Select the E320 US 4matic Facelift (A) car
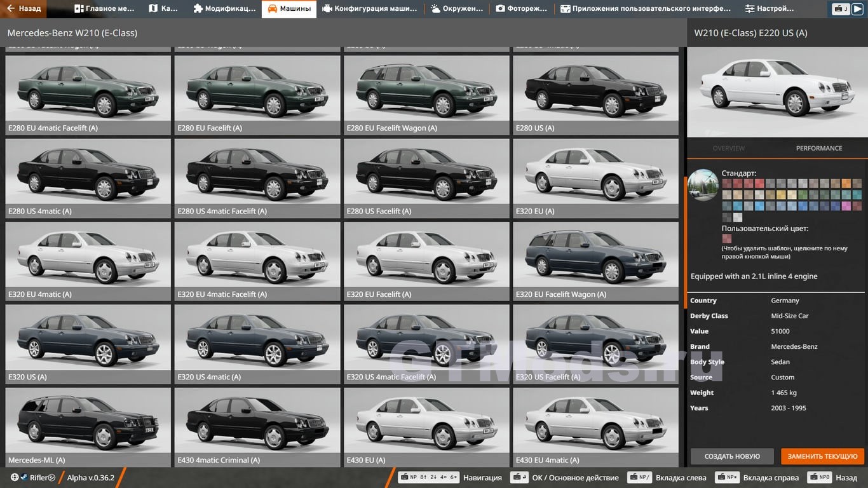Viewport: 868px width, 488px height. click(x=426, y=344)
